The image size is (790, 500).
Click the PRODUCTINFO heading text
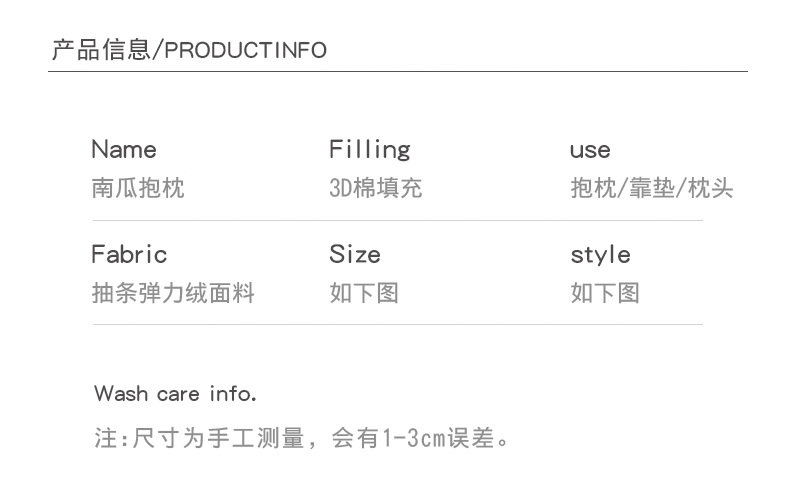click(x=244, y=50)
